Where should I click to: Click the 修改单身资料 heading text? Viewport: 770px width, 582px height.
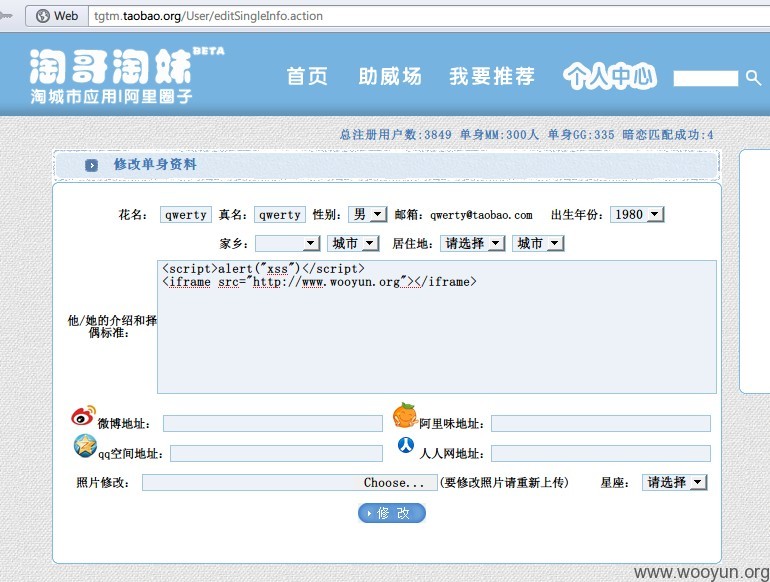coord(155,165)
